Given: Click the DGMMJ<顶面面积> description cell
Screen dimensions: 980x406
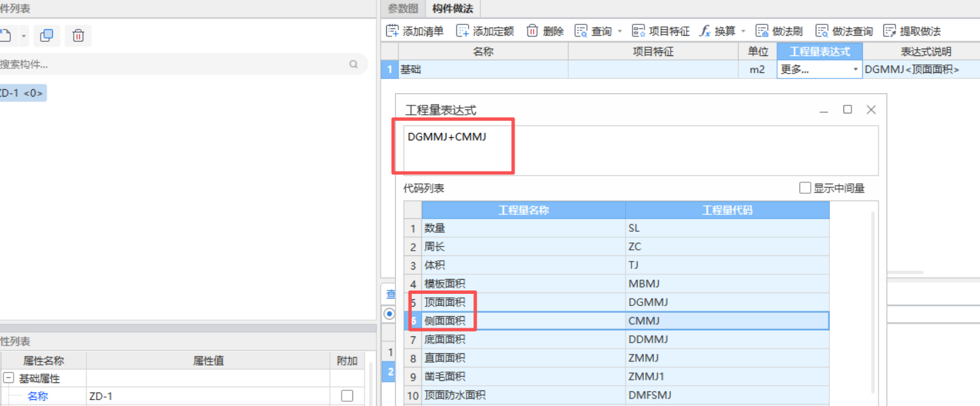Looking at the screenshot, I should 921,69.
